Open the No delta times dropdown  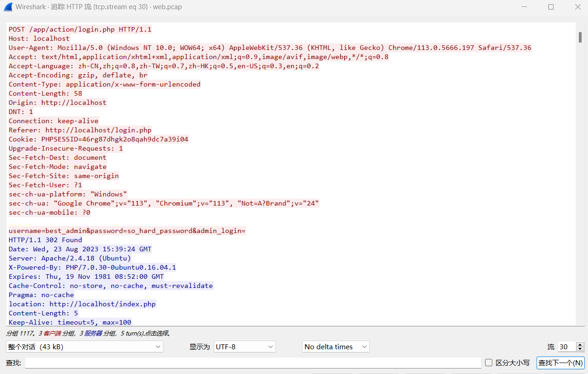coord(336,347)
